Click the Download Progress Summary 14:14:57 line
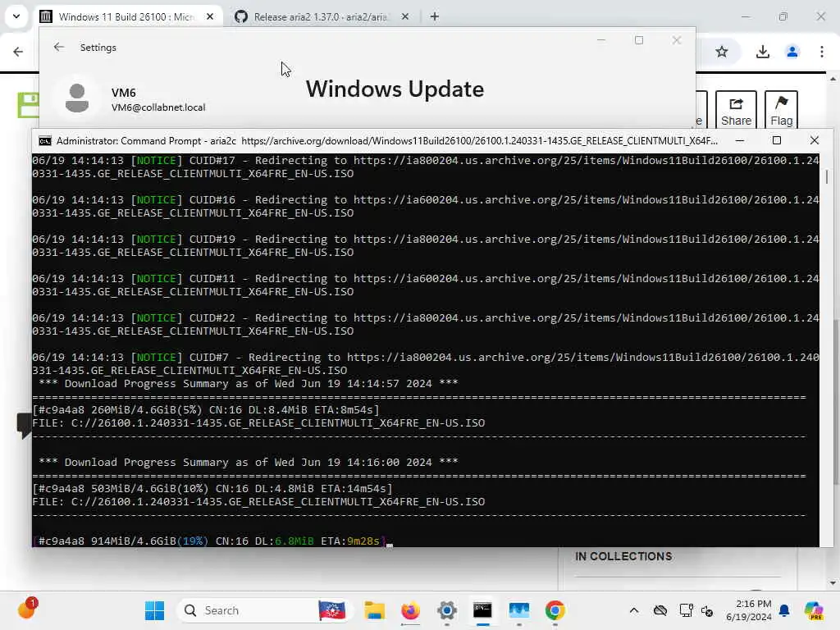The width and height of the screenshot is (840, 630). [248, 383]
